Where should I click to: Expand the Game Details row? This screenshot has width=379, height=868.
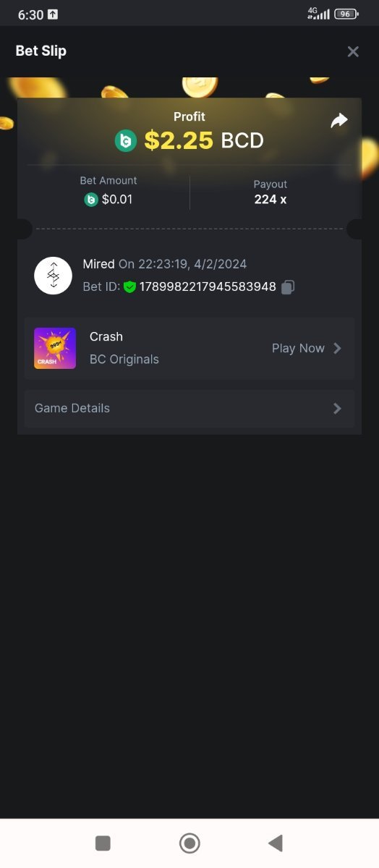coord(189,408)
